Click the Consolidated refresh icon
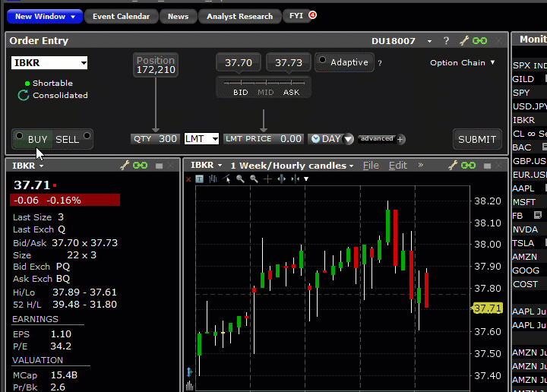 click(x=24, y=96)
